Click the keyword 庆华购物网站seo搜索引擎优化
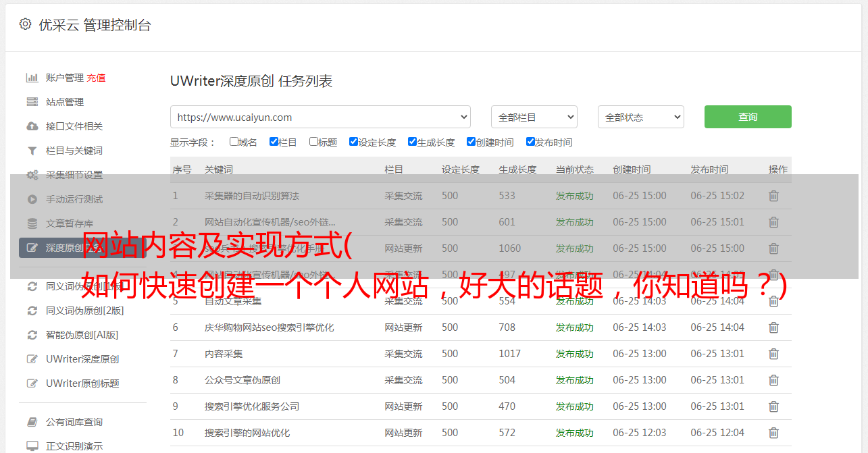868x453 pixels. [270, 327]
